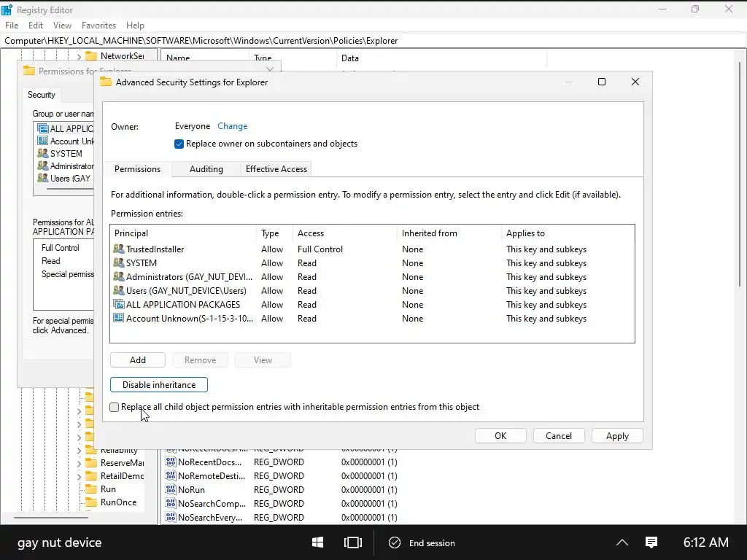Click the Cancel button
This screenshot has width=747, height=560.
point(559,436)
